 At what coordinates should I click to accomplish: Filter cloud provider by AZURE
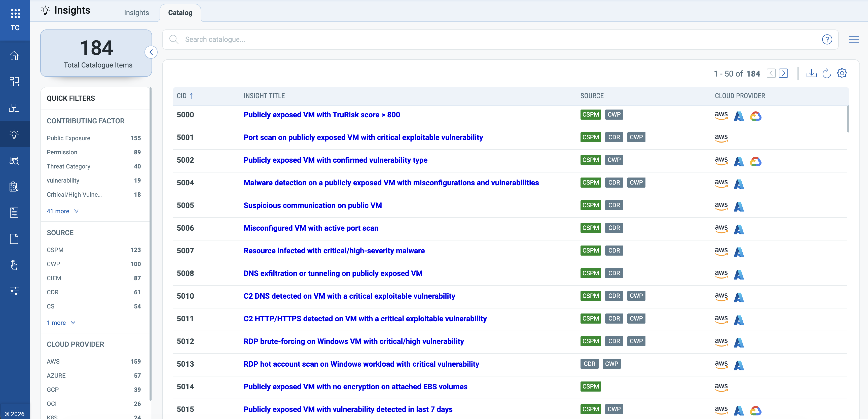pyautogui.click(x=94, y=375)
